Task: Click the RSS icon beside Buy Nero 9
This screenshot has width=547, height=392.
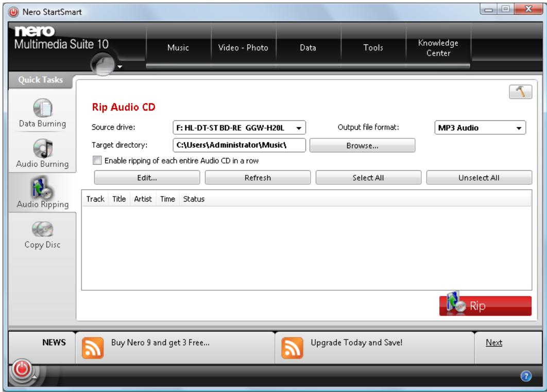Action: click(93, 348)
